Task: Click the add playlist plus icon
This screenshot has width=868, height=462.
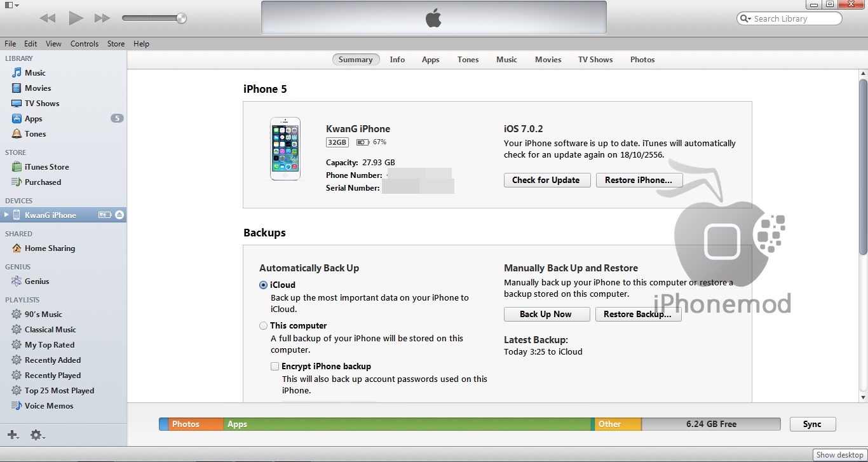Action: click(12, 435)
